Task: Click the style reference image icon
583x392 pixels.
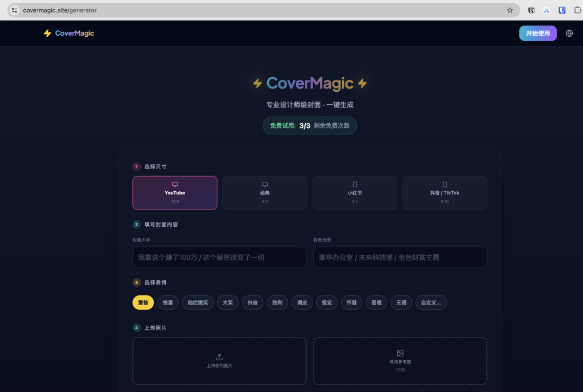Action: (x=400, y=353)
